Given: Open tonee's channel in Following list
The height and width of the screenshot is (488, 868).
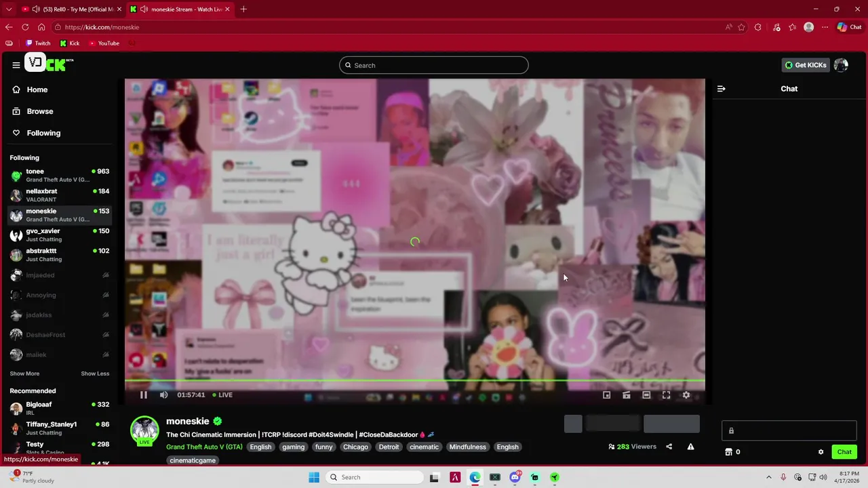Looking at the screenshot, I should (60, 176).
